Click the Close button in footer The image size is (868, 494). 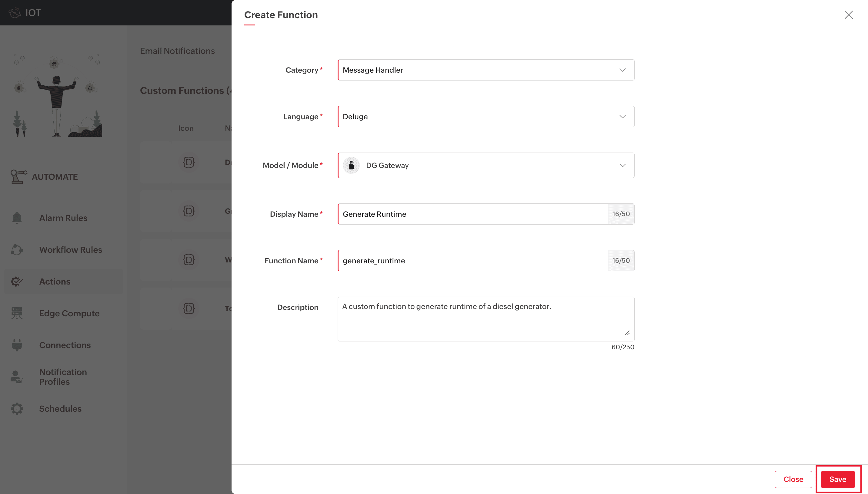pos(793,479)
